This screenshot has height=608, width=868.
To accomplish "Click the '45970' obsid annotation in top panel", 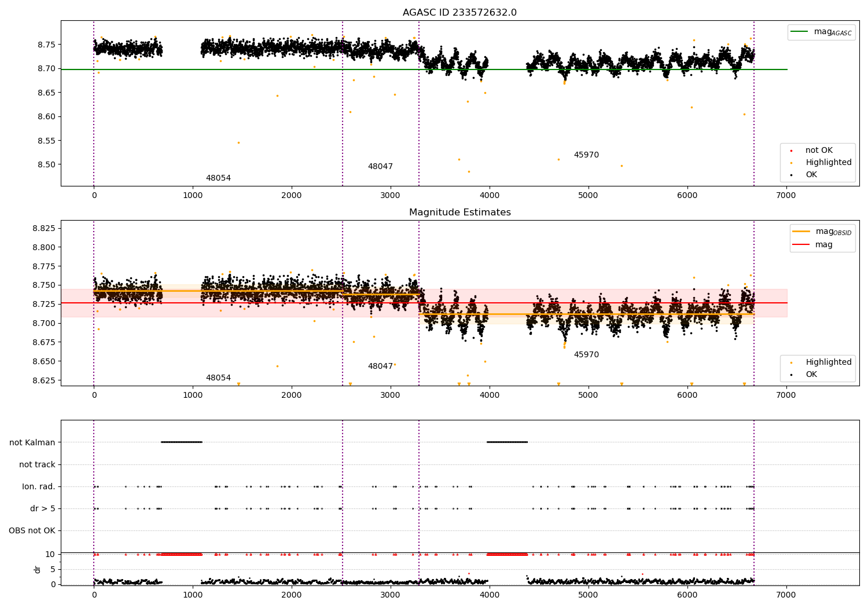I will tap(586, 155).
